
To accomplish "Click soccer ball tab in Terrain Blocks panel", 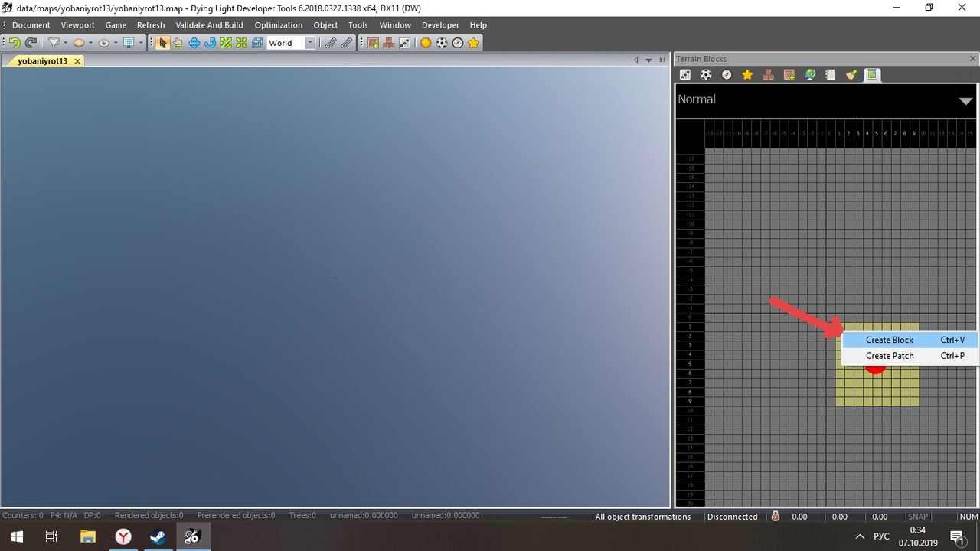I will pyautogui.click(x=706, y=75).
